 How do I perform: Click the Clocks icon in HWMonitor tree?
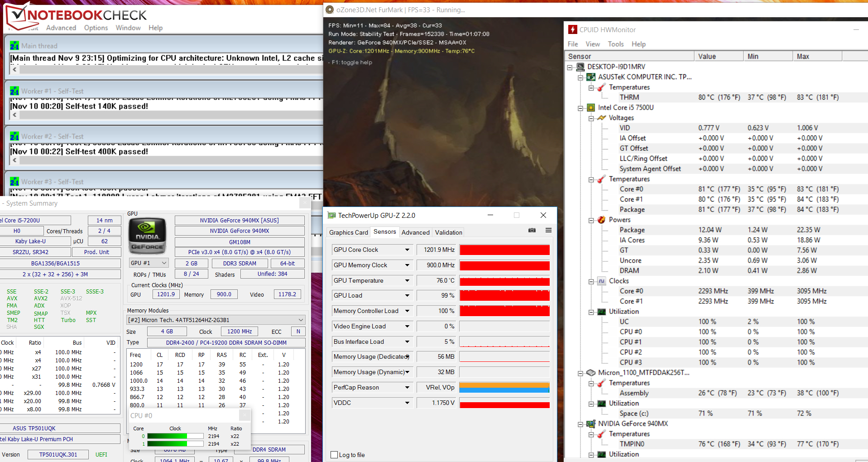[x=601, y=281]
